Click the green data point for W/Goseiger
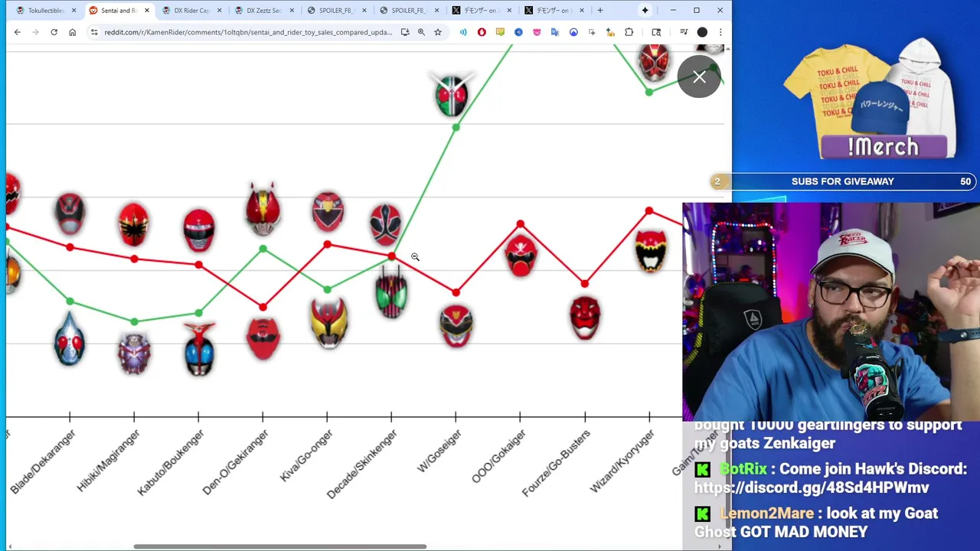The image size is (980, 551). [456, 127]
